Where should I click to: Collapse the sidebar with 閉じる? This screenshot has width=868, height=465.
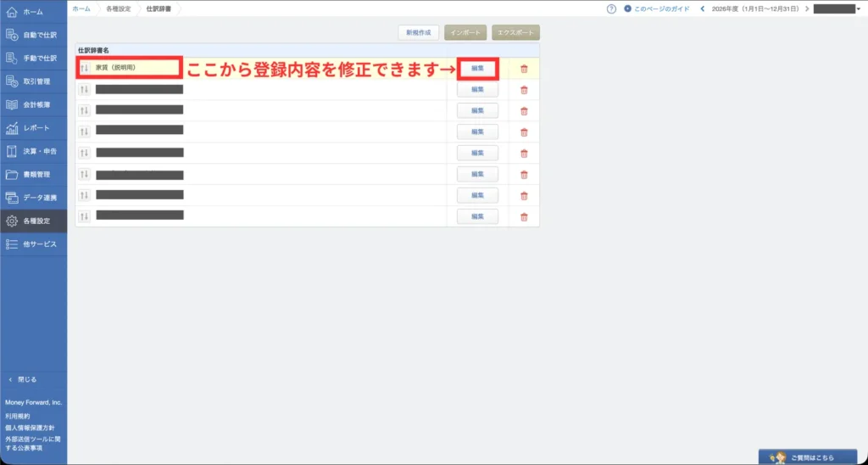pos(23,379)
